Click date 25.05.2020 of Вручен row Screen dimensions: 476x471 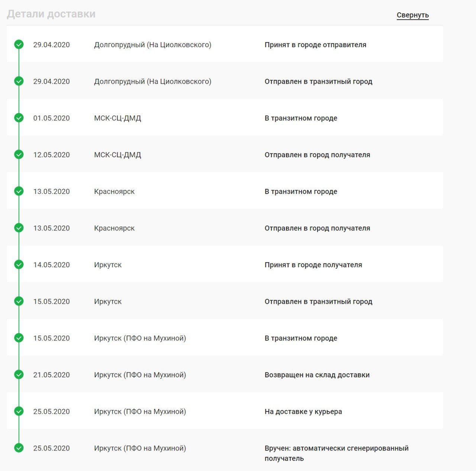click(x=51, y=448)
